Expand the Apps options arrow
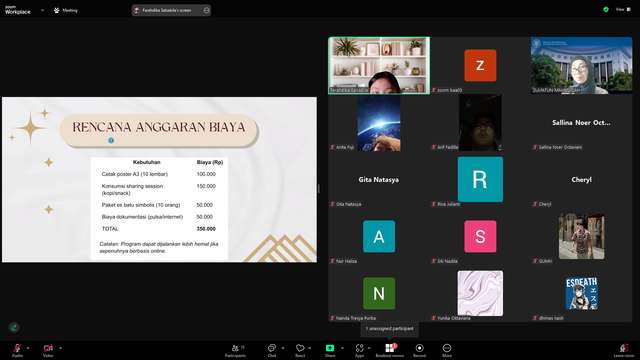Image resolution: width=640 pixels, height=360 pixels. tap(369, 348)
